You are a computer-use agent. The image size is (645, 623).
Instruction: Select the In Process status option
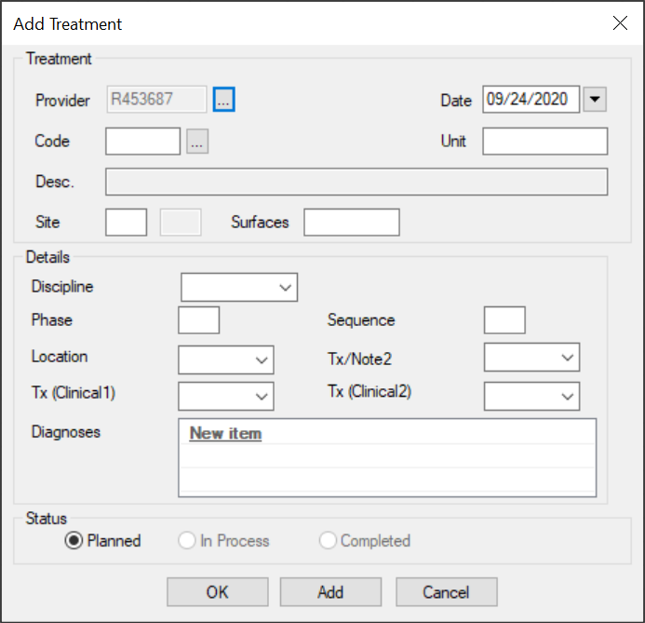point(186,541)
